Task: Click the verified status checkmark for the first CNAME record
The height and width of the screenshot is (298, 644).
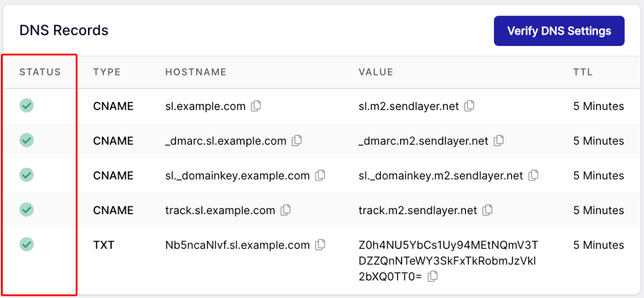Action: coord(26,106)
